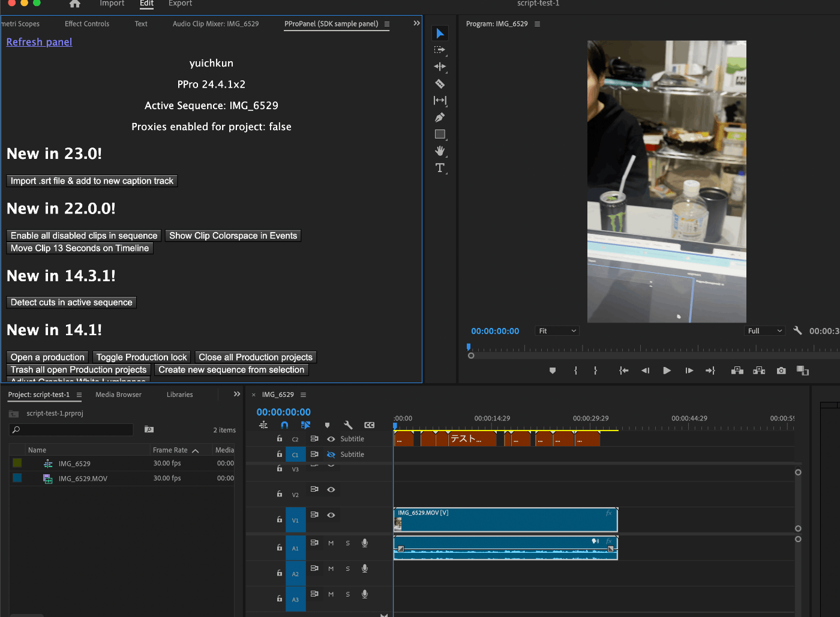Select the Slip tool
This screenshot has width=840, height=617.
(440, 100)
